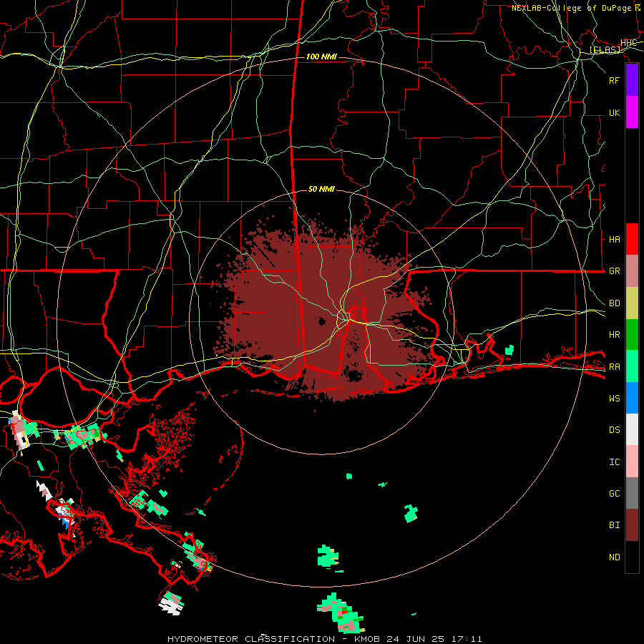Image resolution: width=644 pixels, height=644 pixels.
Task: Click the RF purple legend swatch
Action: [x=632, y=80]
